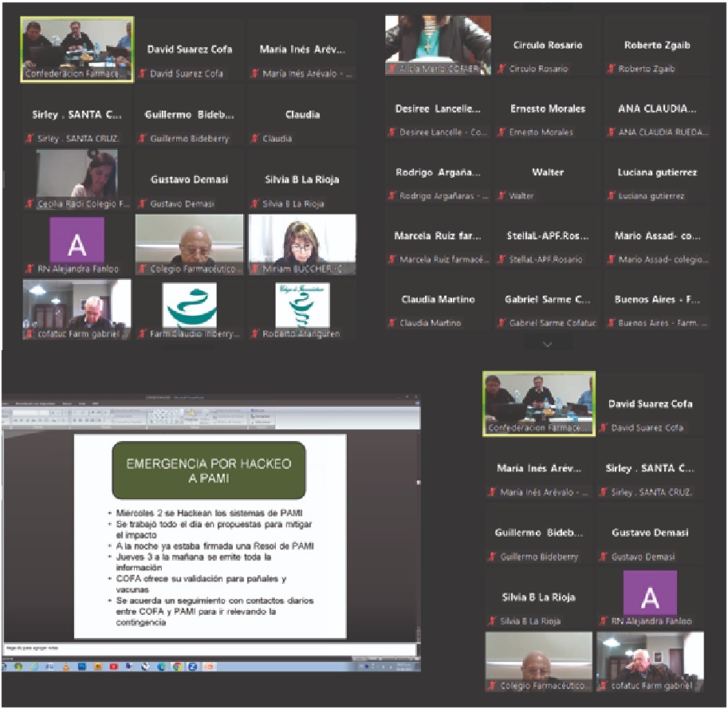Click bullet 'A la noche ya estaba firmada'
Image resolution: width=728 pixels, height=709 pixels.
tap(214, 546)
